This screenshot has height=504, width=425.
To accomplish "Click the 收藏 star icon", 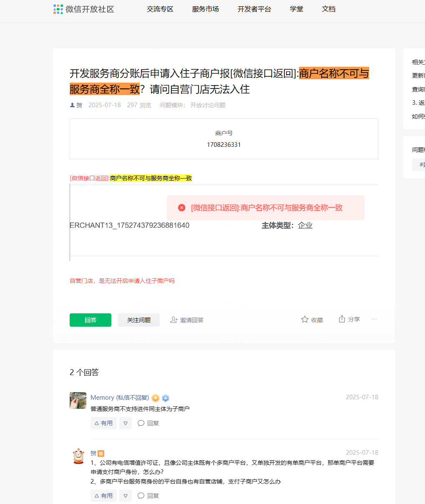I will click(305, 320).
